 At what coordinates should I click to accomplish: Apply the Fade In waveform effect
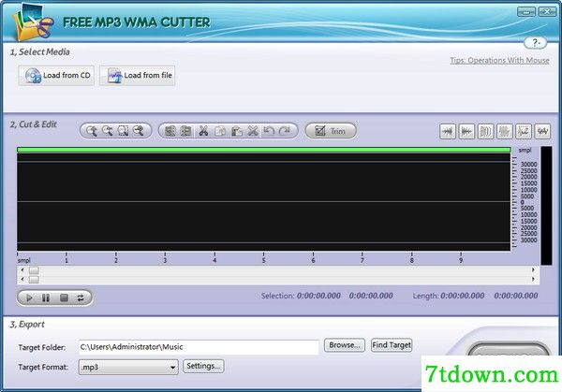click(448, 131)
